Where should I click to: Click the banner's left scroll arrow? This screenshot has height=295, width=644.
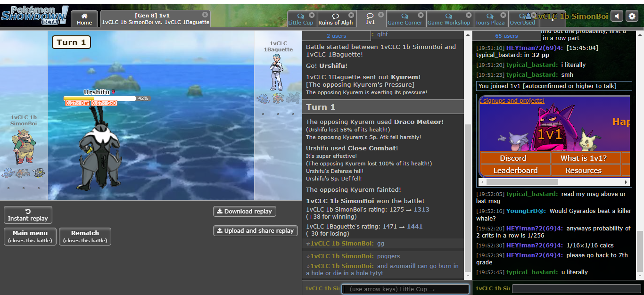482,182
